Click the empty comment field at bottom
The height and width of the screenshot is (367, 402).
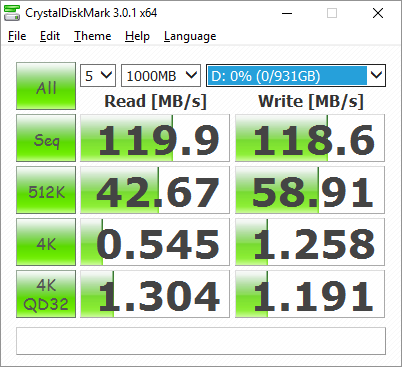click(x=201, y=341)
